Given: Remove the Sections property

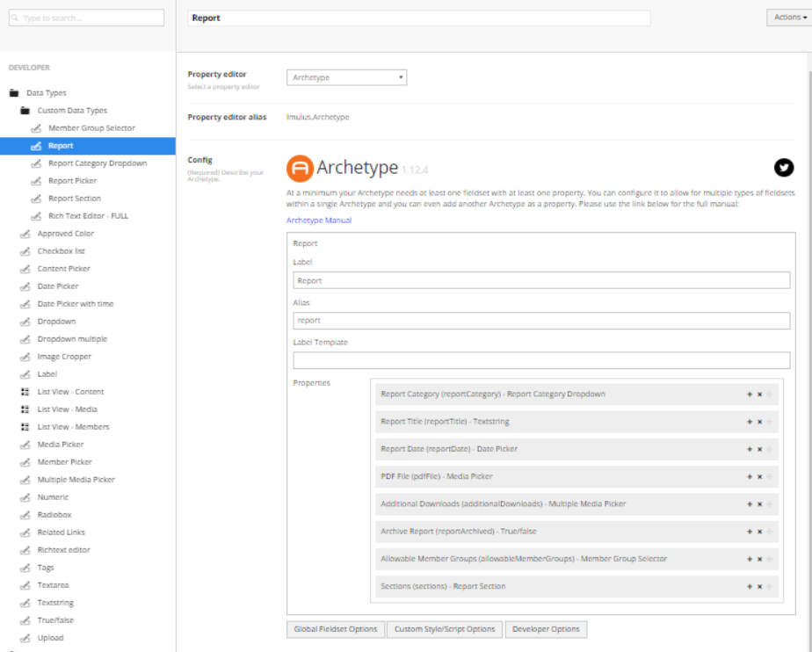Looking at the screenshot, I should pyautogui.click(x=759, y=587).
